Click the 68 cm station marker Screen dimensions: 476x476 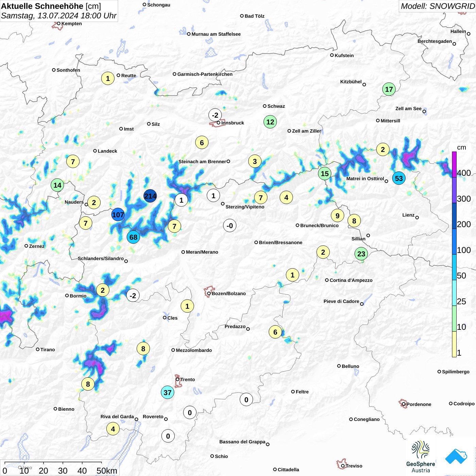pyautogui.click(x=133, y=237)
